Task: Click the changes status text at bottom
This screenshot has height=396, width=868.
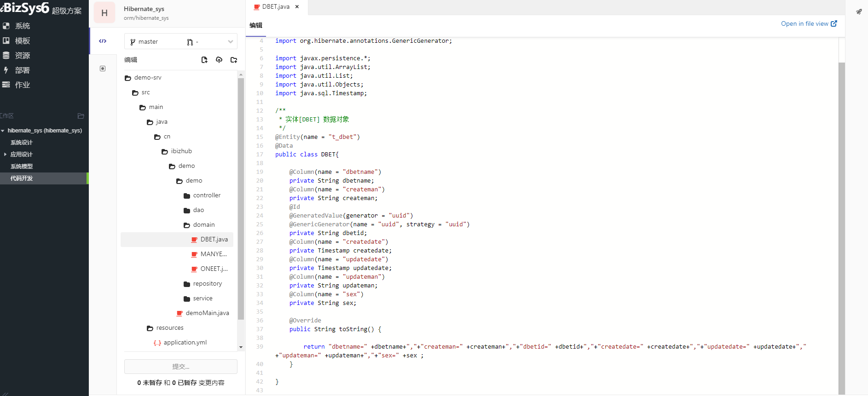Action: click(x=181, y=383)
